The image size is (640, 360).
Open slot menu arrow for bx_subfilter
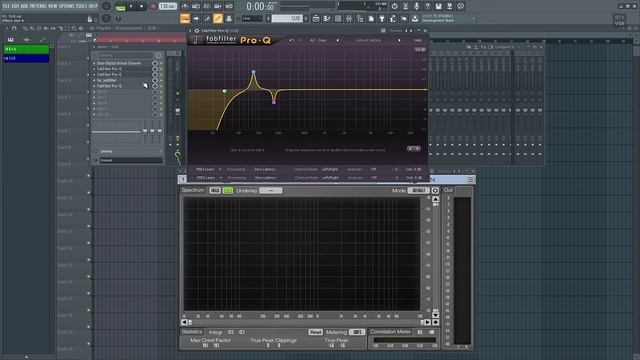tap(94, 80)
